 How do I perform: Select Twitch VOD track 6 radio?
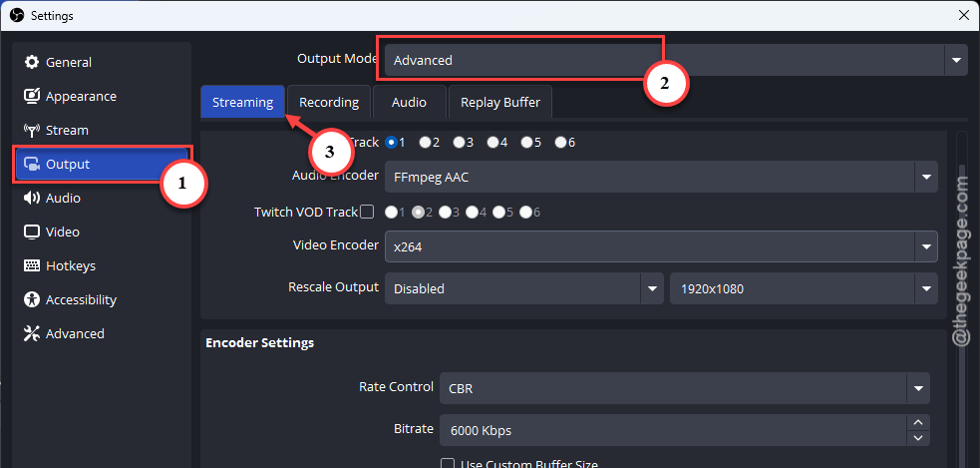525,213
